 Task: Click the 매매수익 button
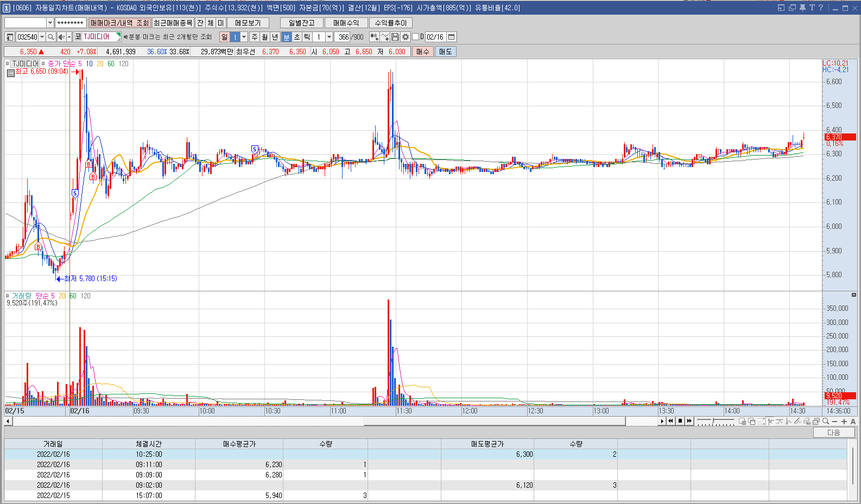point(346,23)
